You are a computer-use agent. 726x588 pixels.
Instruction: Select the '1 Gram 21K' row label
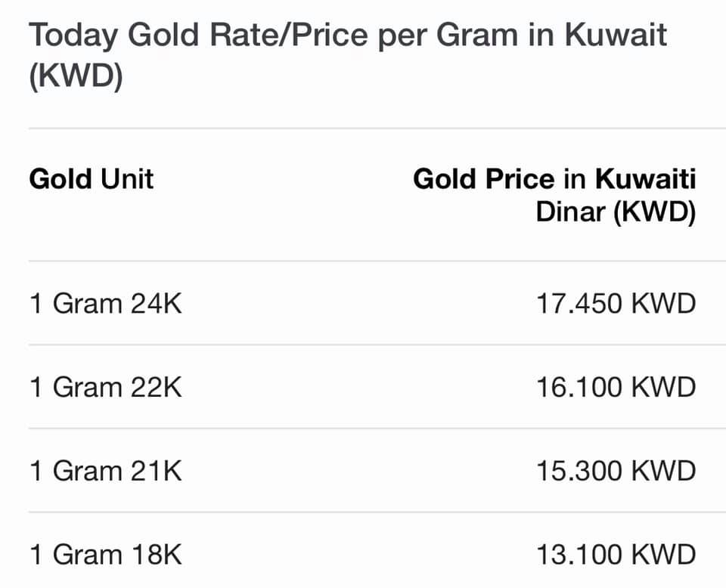point(106,471)
